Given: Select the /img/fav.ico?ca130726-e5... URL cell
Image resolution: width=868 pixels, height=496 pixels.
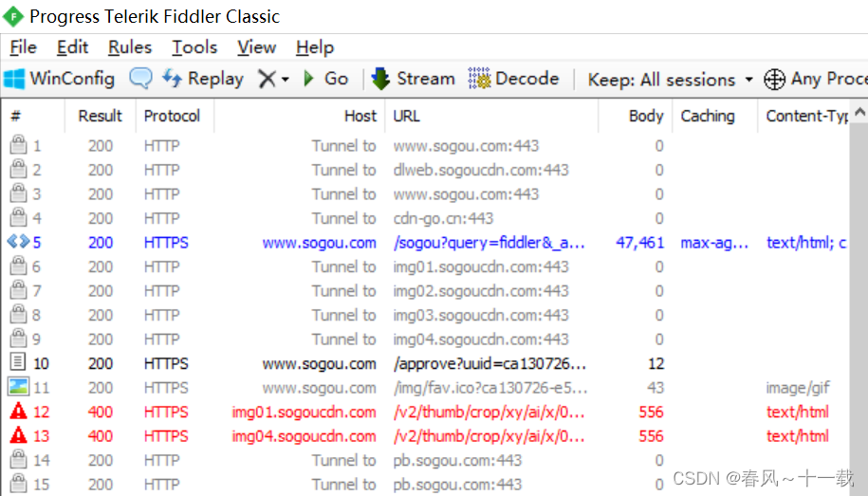Looking at the screenshot, I should 490,388.
